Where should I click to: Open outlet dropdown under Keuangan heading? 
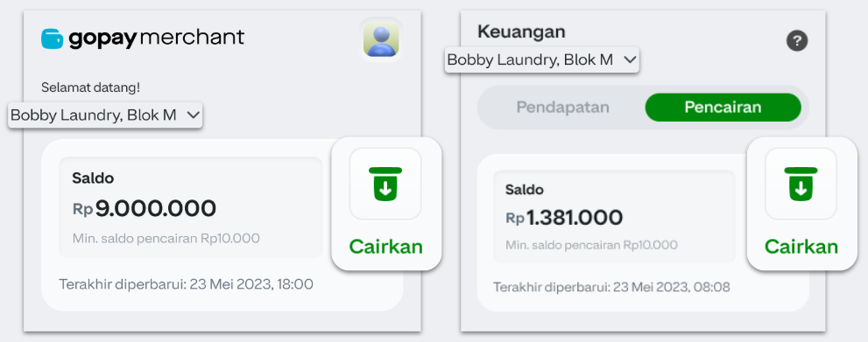coord(542,59)
